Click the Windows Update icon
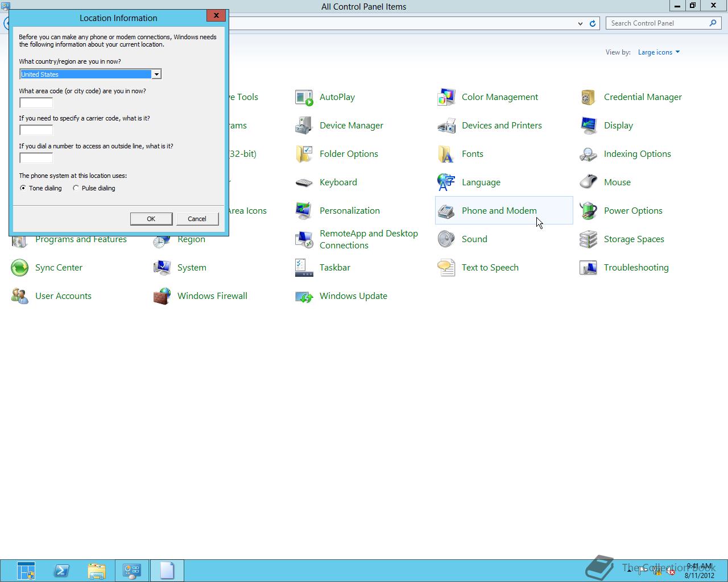 pos(304,296)
